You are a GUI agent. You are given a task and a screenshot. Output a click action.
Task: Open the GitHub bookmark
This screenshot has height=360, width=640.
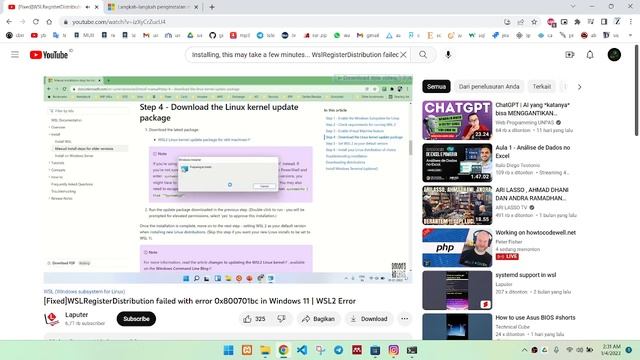click(x=216, y=36)
